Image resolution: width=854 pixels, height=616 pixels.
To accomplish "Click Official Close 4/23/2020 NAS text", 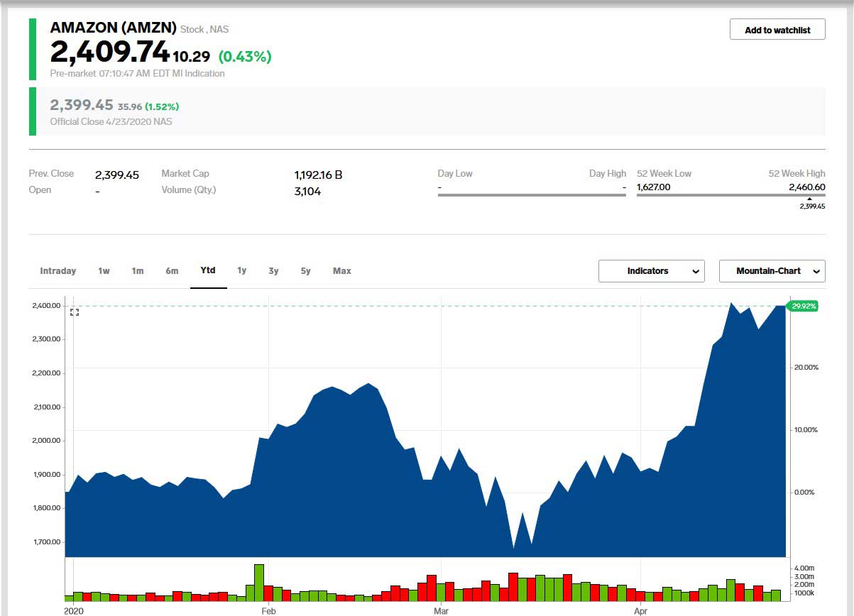I will coord(111,121).
